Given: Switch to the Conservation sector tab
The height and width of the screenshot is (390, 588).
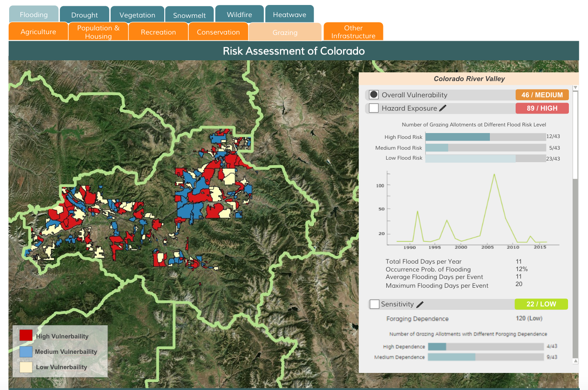Looking at the screenshot, I should click(218, 32).
